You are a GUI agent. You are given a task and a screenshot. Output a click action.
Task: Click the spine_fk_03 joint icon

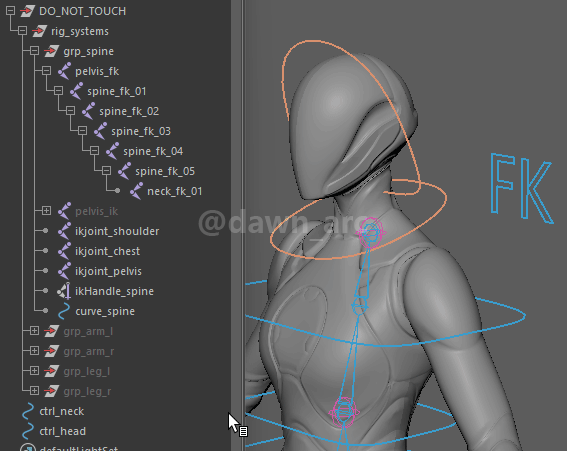[100, 131]
